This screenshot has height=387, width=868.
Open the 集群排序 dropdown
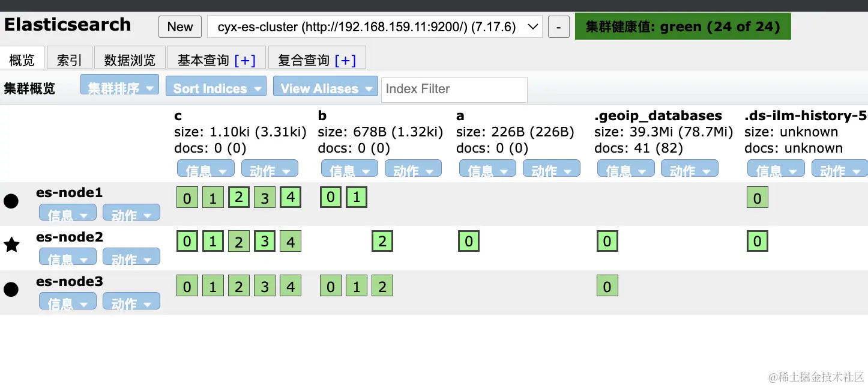click(120, 85)
